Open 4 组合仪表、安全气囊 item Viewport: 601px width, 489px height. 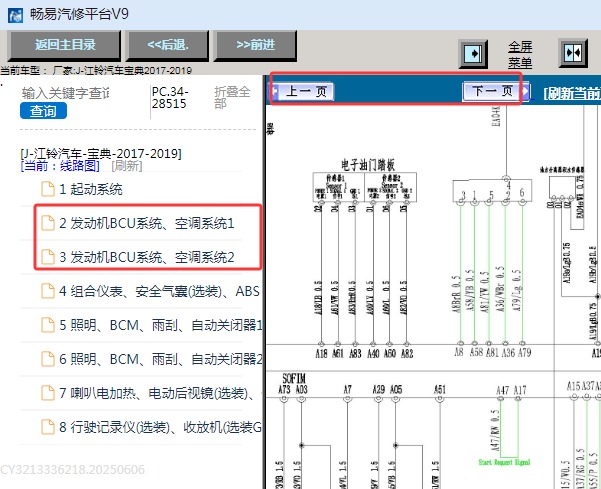pos(159,291)
